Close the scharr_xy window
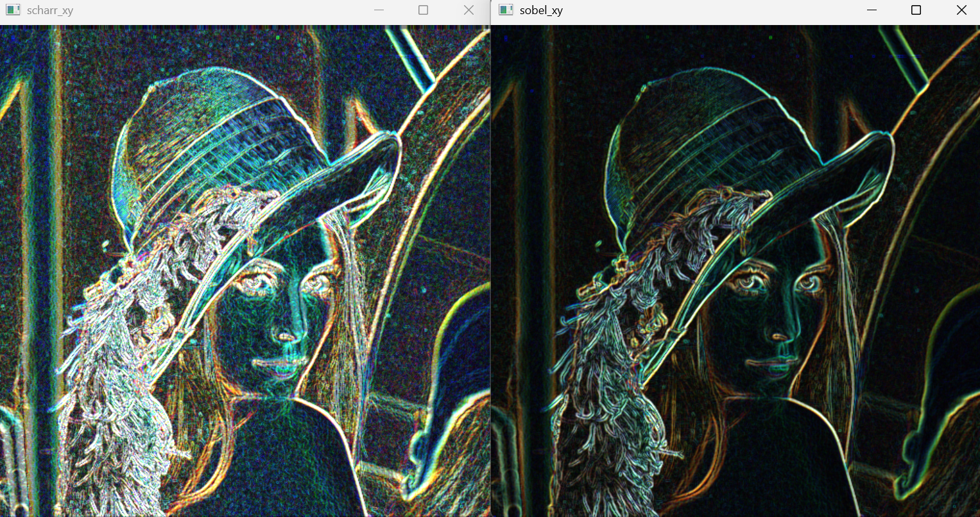This screenshot has width=980, height=517. [x=469, y=10]
